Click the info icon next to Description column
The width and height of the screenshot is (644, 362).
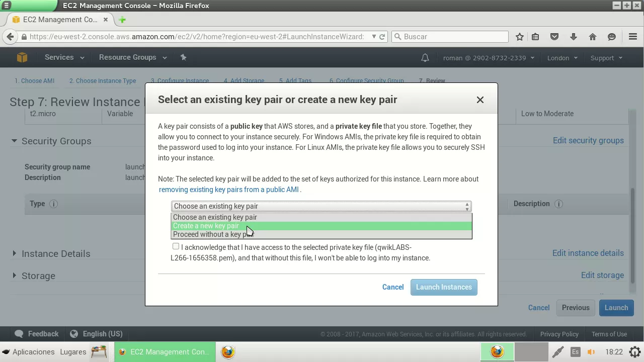[558, 204]
